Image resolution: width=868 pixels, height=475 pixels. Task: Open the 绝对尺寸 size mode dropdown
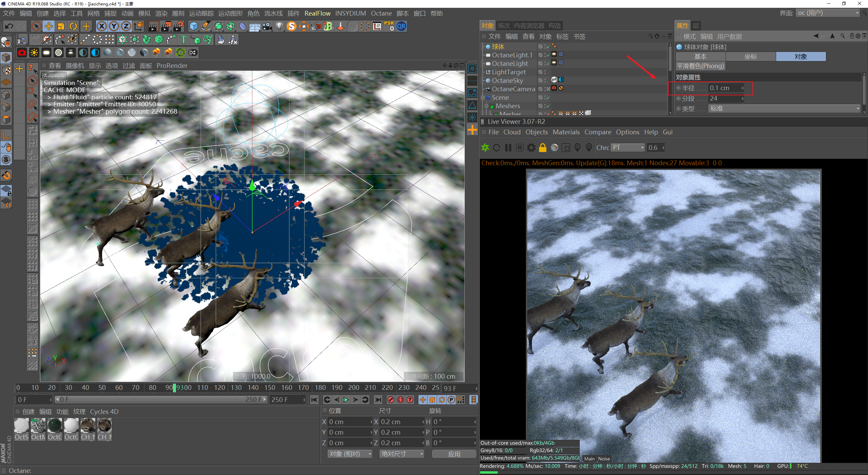pyautogui.click(x=402, y=454)
